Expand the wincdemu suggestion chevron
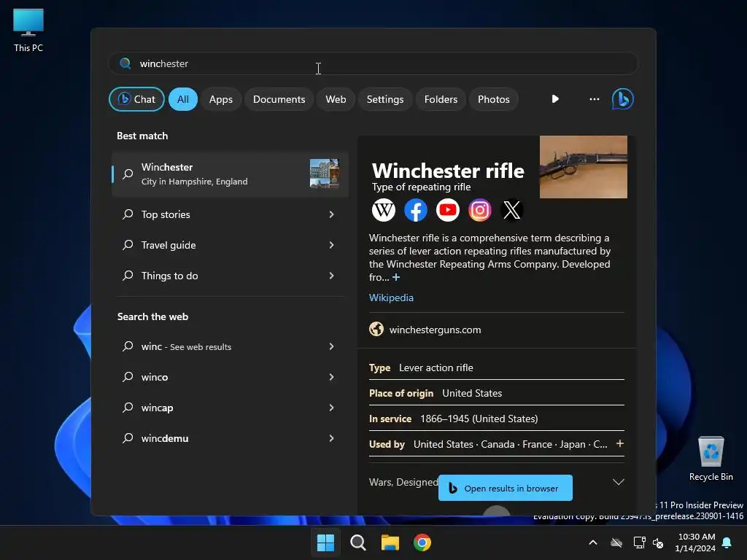 pyautogui.click(x=332, y=438)
